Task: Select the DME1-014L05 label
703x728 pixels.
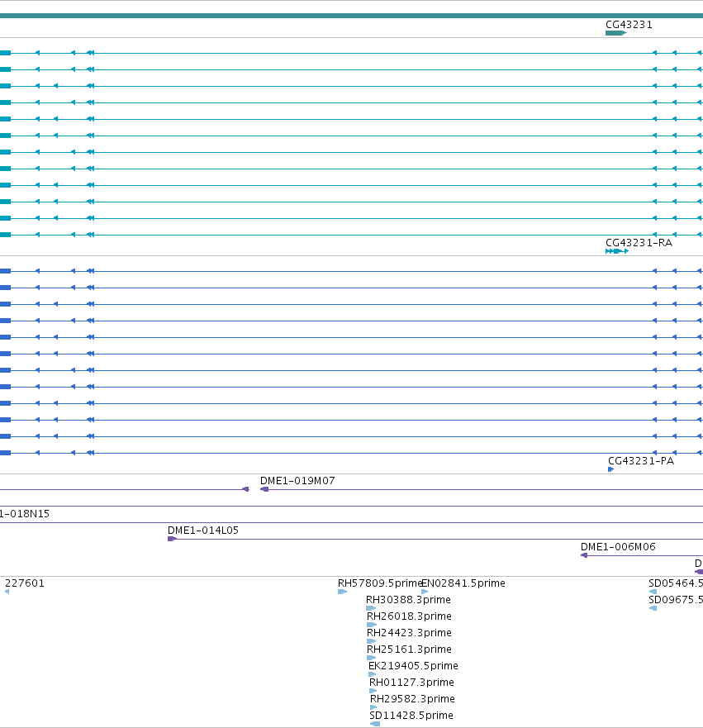Action: point(202,531)
